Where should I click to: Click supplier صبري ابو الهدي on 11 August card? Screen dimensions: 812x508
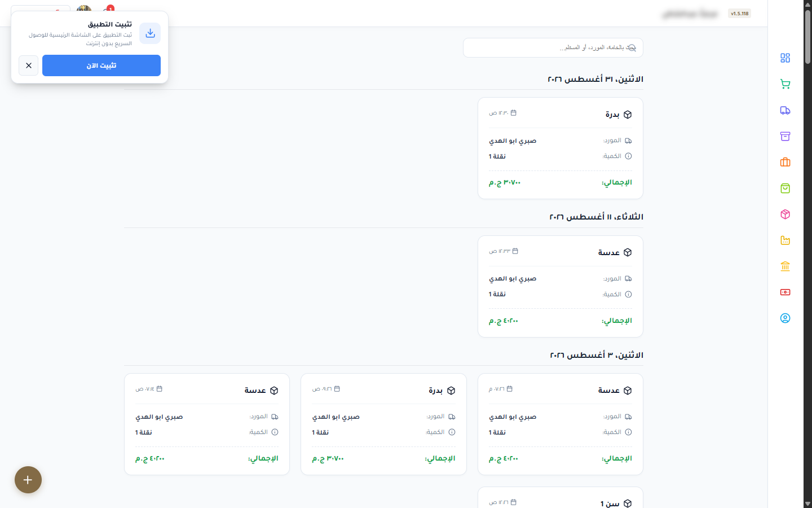coord(513,279)
